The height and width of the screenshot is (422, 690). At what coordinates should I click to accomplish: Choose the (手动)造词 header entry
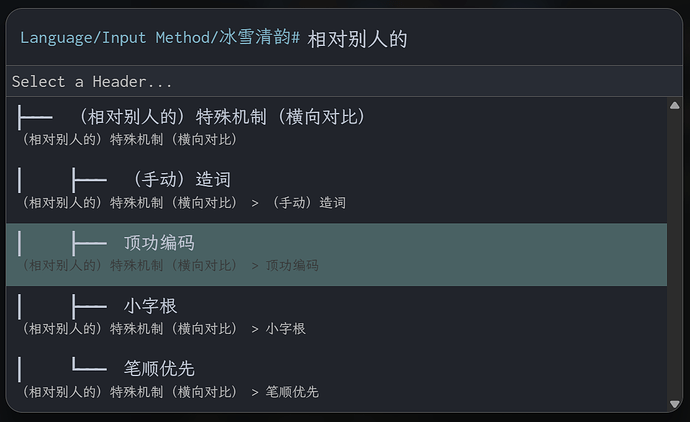(x=180, y=180)
